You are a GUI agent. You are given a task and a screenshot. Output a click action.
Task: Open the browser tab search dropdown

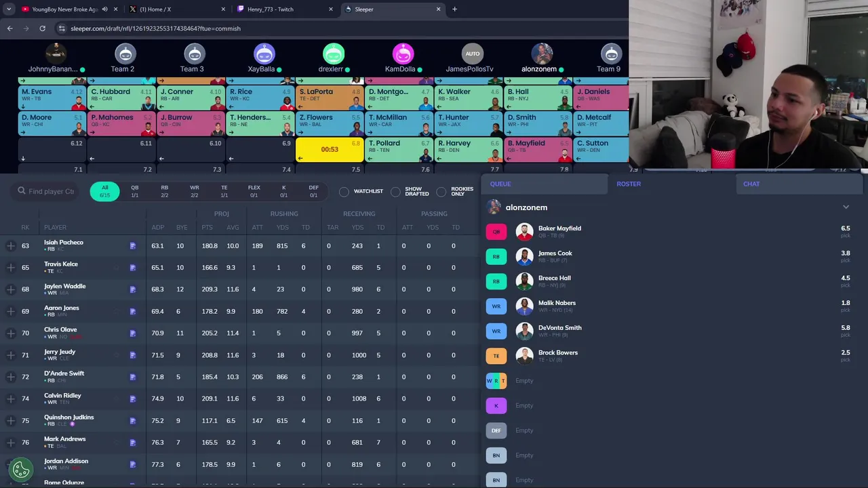[9, 9]
